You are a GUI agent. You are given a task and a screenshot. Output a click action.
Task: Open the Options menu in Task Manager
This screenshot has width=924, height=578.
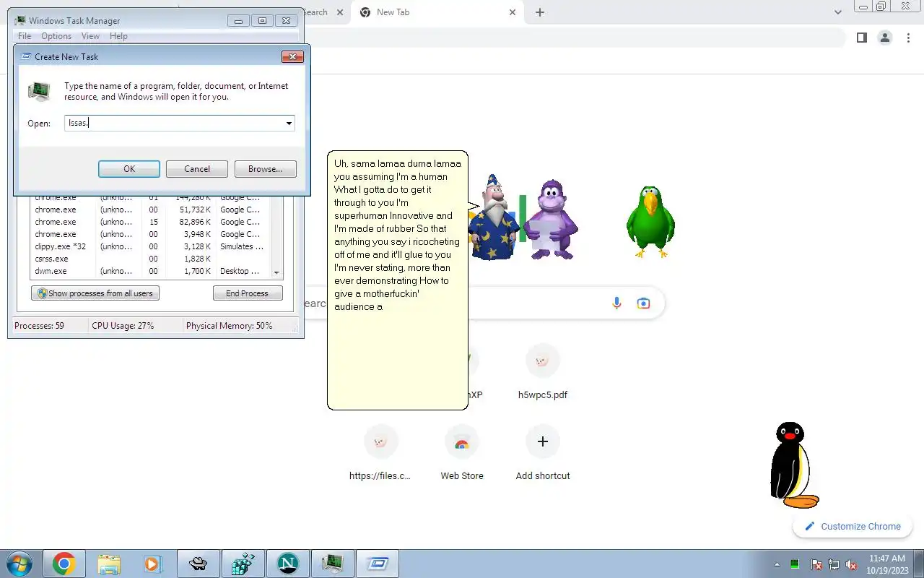(x=56, y=36)
